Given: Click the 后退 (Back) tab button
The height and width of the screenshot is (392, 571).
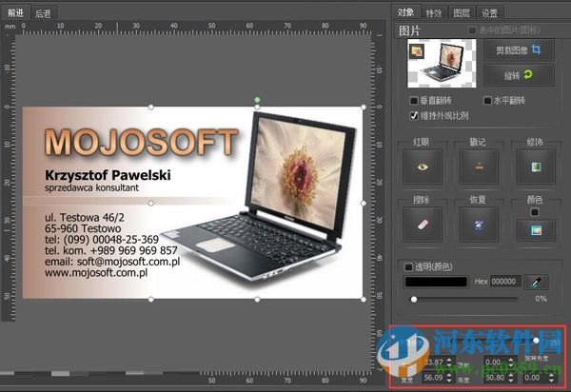Looking at the screenshot, I should (43, 14).
